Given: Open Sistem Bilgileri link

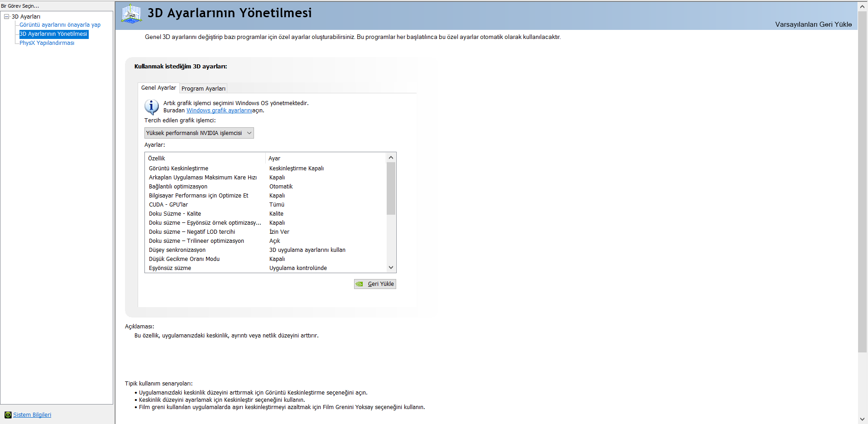Looking at the screenshot, I should (32, 415).
